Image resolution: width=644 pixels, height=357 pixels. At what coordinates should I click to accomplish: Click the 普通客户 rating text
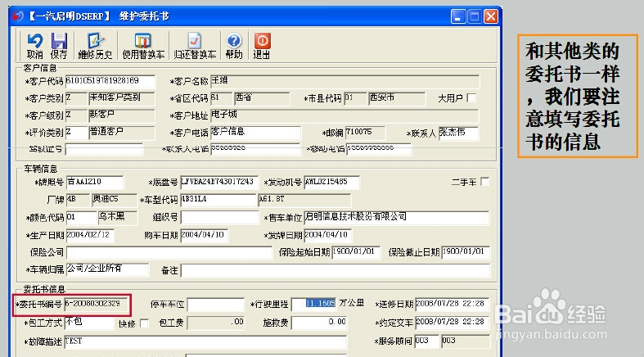[x=106, y=132]
